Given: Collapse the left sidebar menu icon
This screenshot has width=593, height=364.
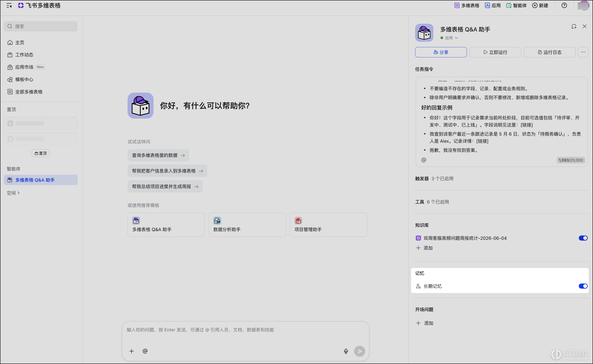Looking at the screenshot, I should [9, 5].
